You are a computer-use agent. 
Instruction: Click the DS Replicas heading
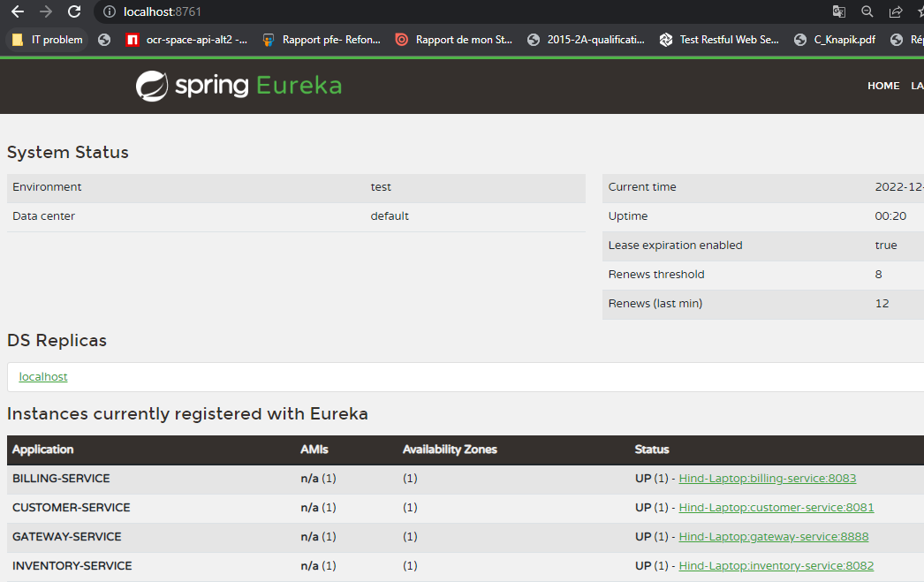click(x=57, y=341)
